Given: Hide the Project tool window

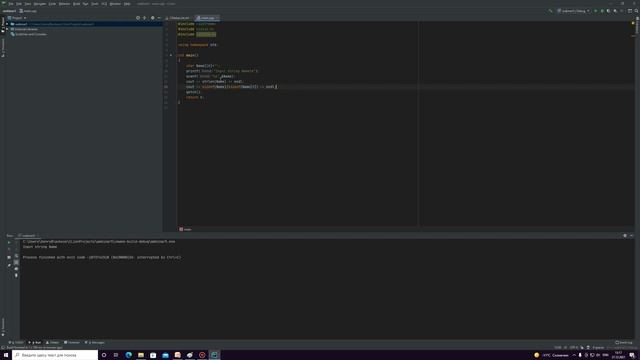Looking at the screenshot, I should pos(159,18).
